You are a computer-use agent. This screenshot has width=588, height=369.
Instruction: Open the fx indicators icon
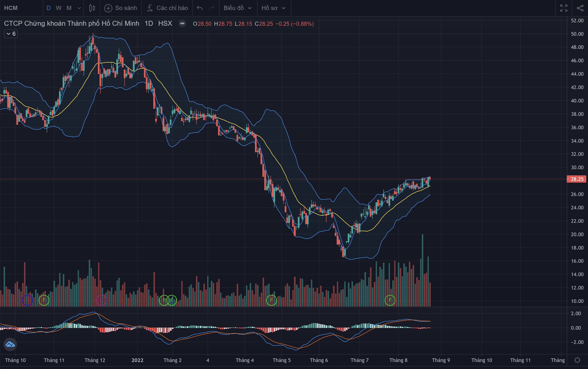(150, 8)
